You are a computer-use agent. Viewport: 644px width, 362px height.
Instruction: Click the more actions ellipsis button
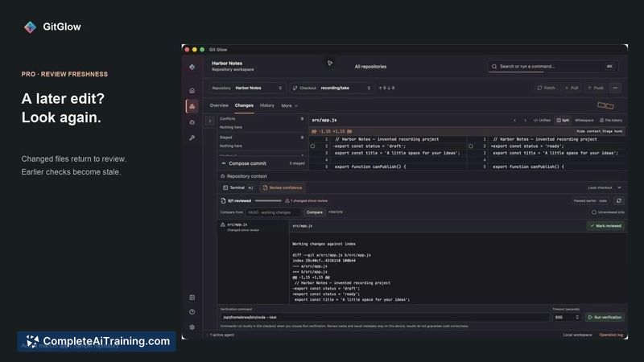[615, 88]
